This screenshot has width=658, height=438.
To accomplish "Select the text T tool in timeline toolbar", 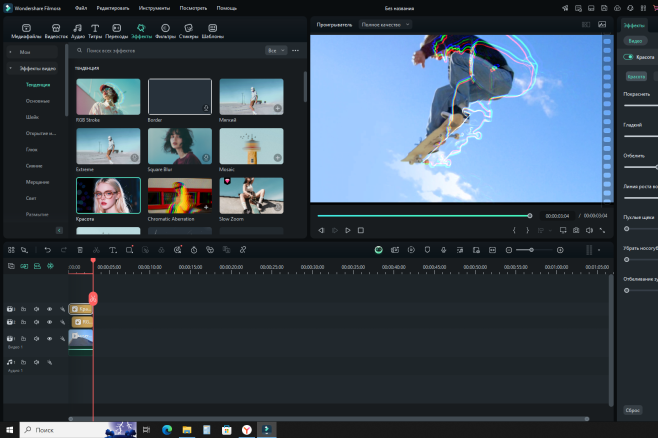I will coord(112,250).
